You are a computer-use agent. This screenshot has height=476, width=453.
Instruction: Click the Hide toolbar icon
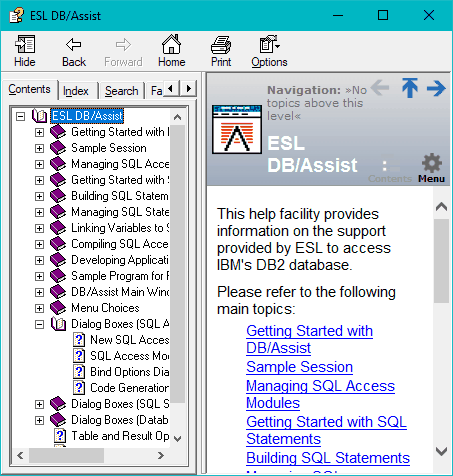25,44
